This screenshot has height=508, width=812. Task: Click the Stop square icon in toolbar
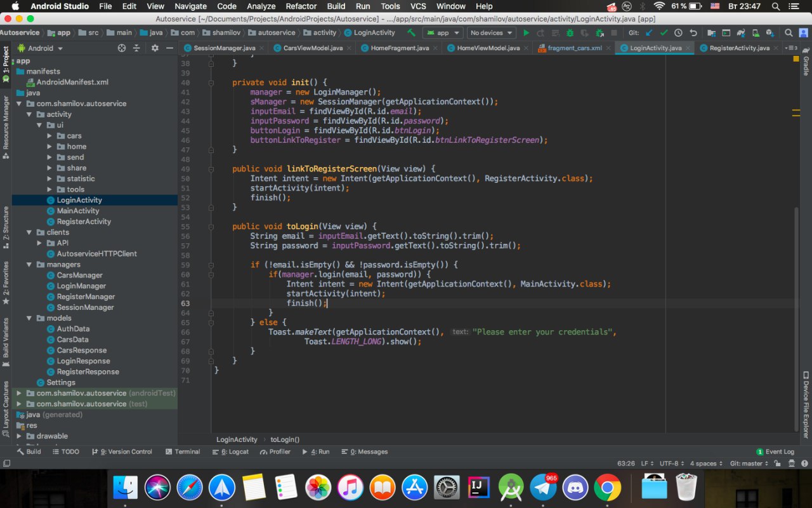[x=614, y=32]
